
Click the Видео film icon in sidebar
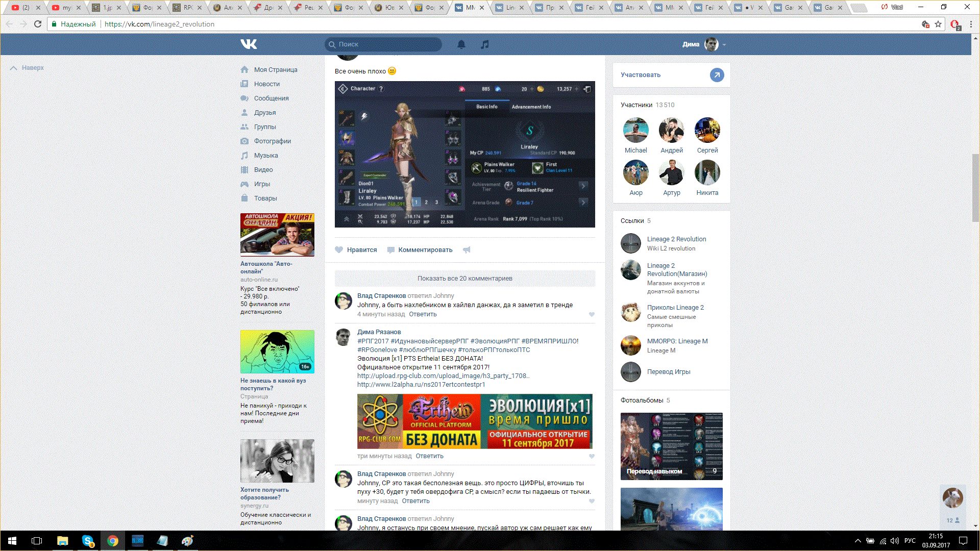tap(244, 170)
